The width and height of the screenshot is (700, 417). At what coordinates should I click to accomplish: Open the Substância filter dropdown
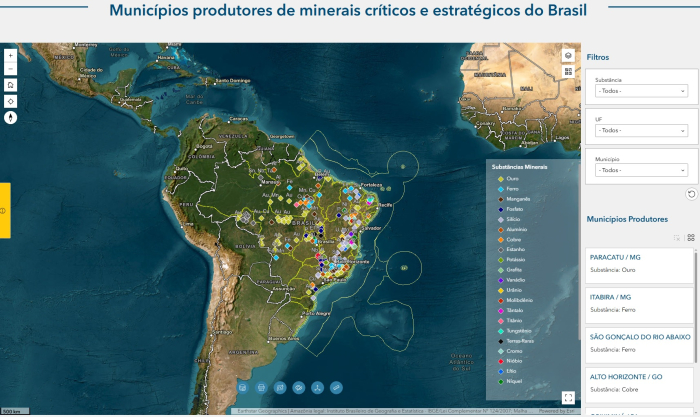point(642,91)
